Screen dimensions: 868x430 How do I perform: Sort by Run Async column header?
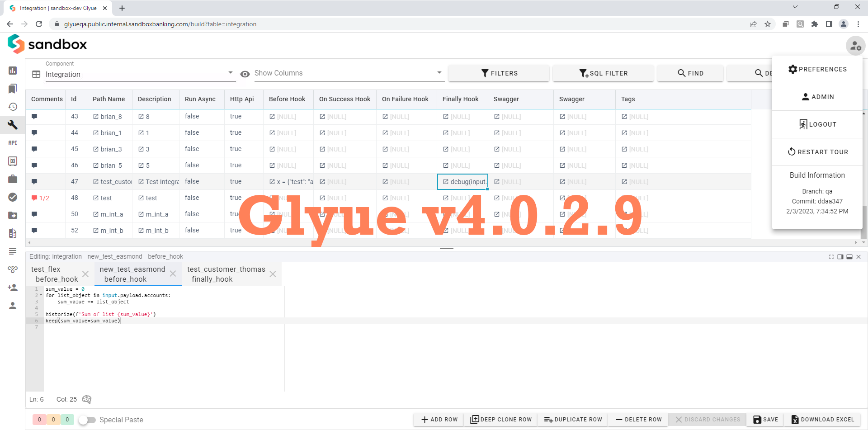click(200, 99)
